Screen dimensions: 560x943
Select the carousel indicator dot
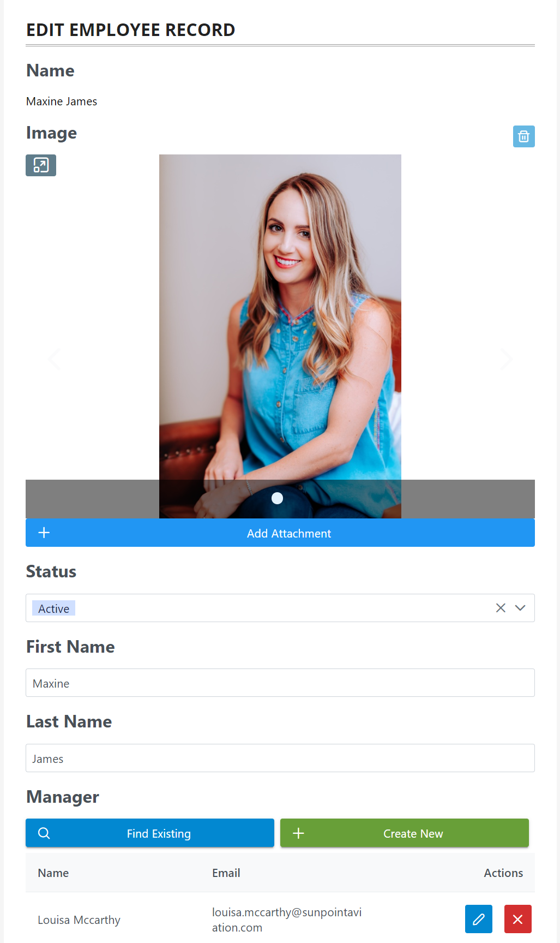tap(277, 498)
